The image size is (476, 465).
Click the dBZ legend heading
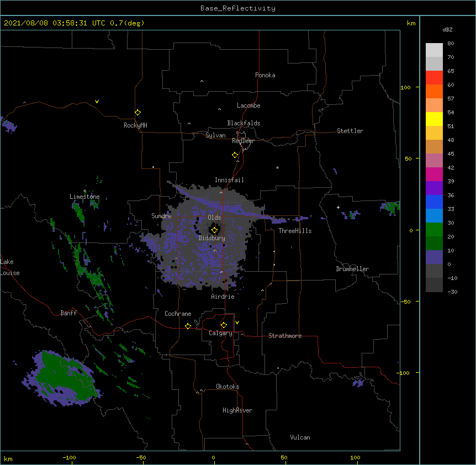pyautogui.click(x=447, y=30)
